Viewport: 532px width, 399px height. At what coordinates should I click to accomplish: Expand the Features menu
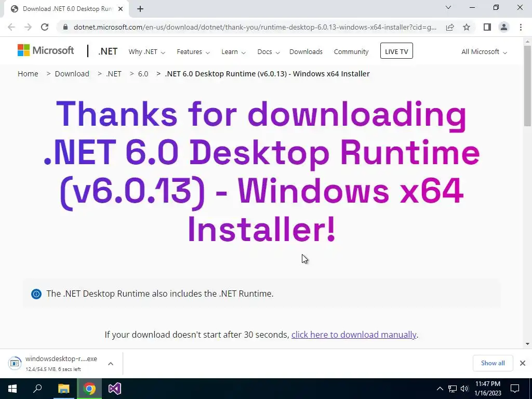click(193, 52)
